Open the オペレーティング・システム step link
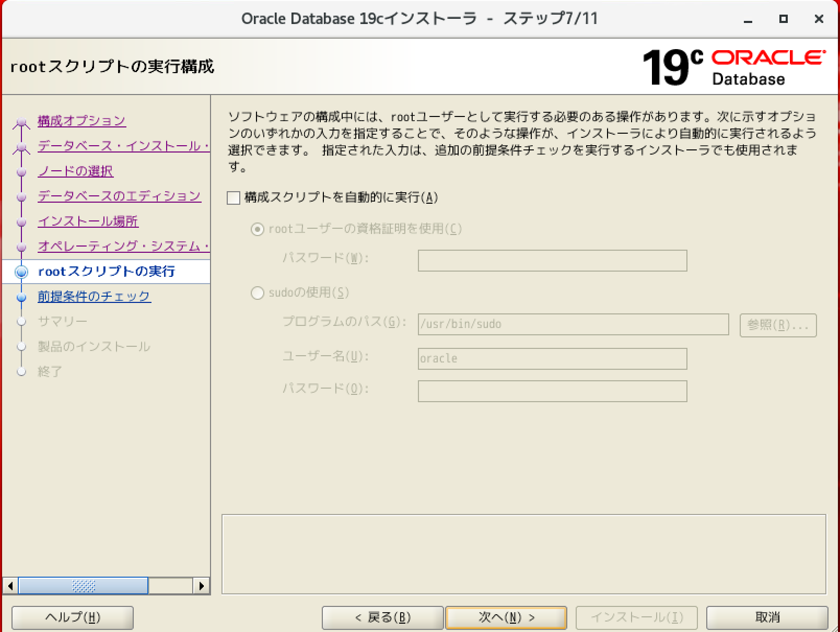This screenshot has width=840, height=632. point(124,246)
